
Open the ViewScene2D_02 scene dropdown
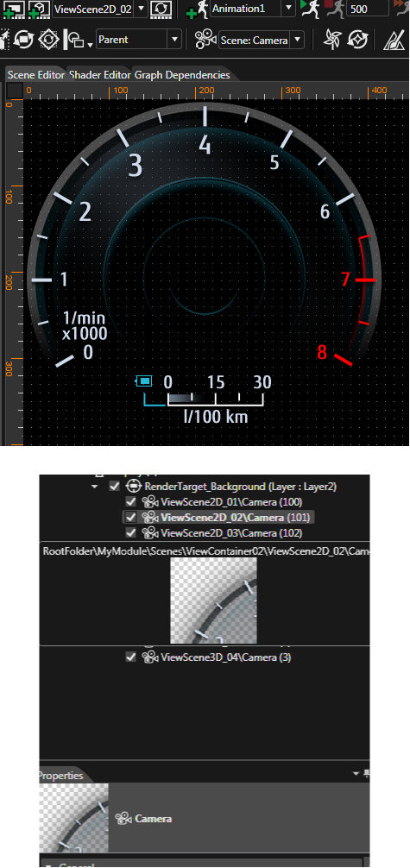[141, 9]
